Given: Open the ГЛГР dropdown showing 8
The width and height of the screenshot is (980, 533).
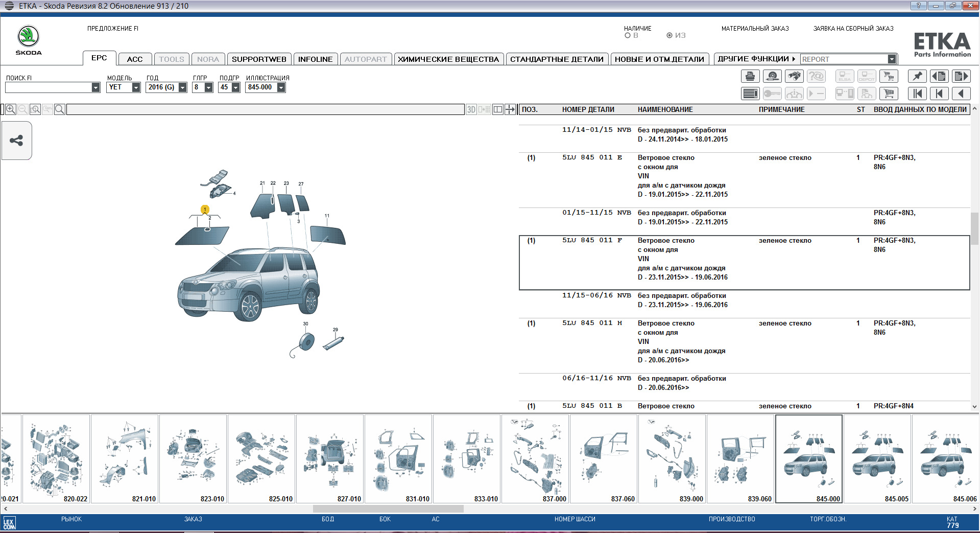Looking at the screenshot, I should 208,87.
